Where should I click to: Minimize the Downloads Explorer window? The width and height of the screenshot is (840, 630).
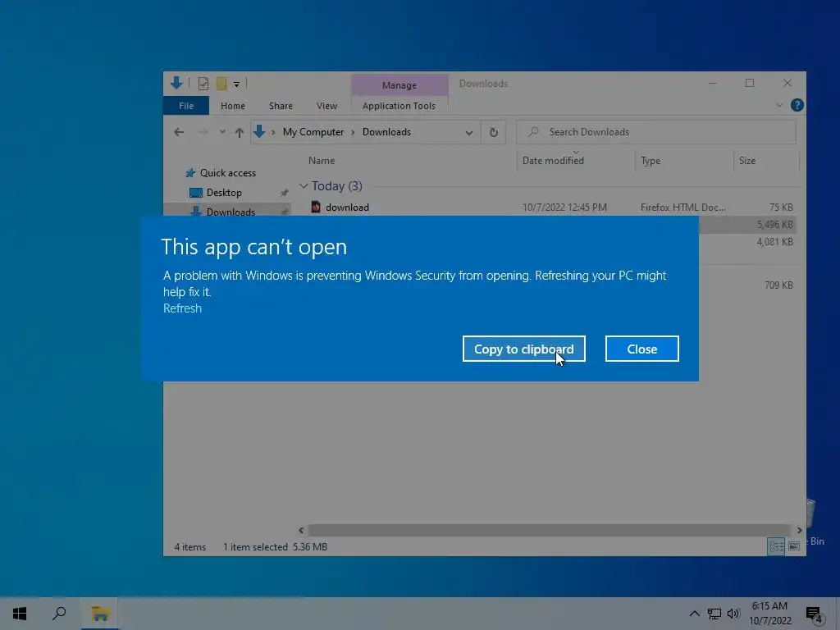point(713,83)
